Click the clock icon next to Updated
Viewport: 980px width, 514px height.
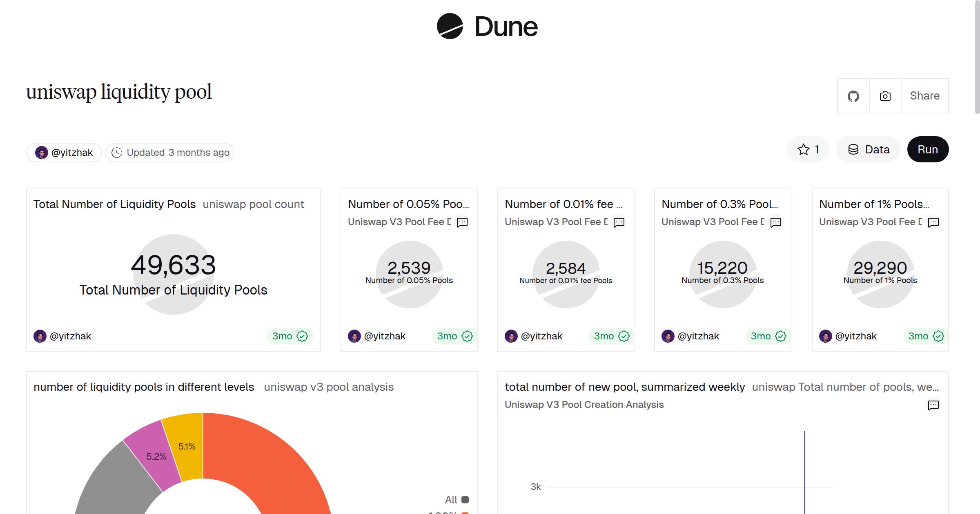pyautogui.click(x=117, y=152)
